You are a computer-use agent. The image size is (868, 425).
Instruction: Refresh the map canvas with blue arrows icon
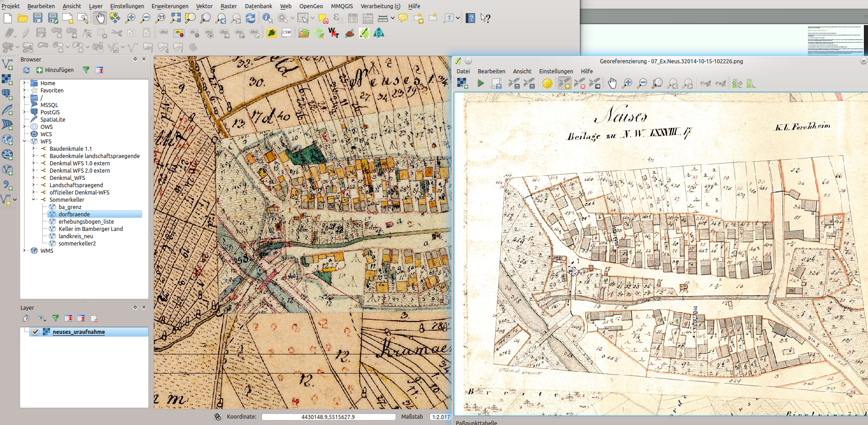[250, 18]
